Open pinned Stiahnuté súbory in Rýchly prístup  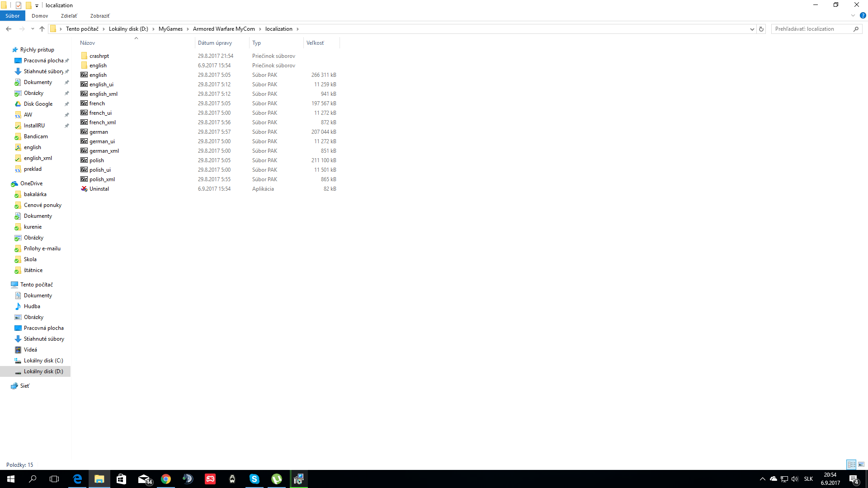(x=43, y=71)
